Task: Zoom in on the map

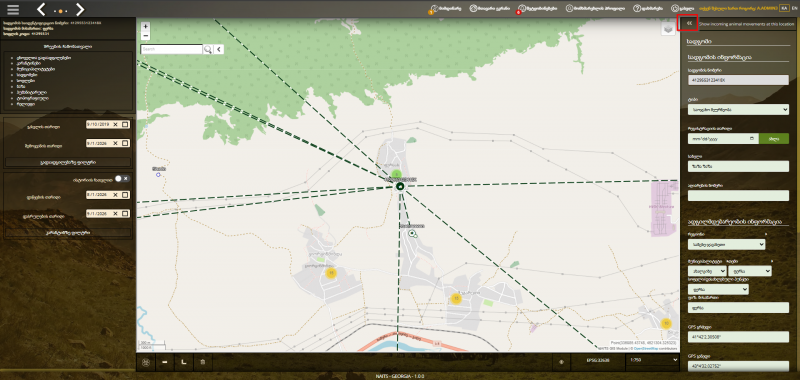Action: (146, 27)
